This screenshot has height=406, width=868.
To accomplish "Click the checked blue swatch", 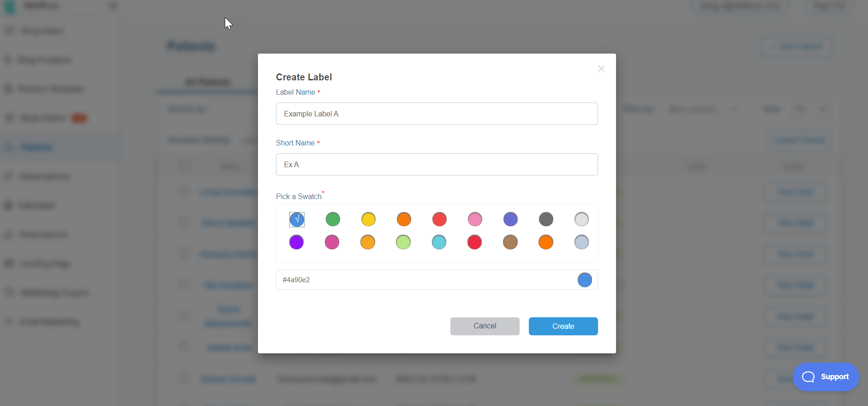I will pos(297,219).
